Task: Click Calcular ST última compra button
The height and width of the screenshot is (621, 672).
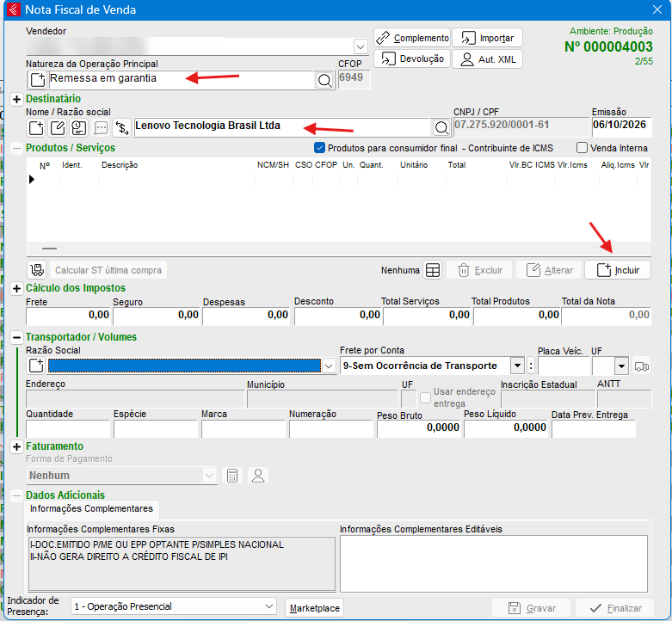Action: [x=108, y=270]
